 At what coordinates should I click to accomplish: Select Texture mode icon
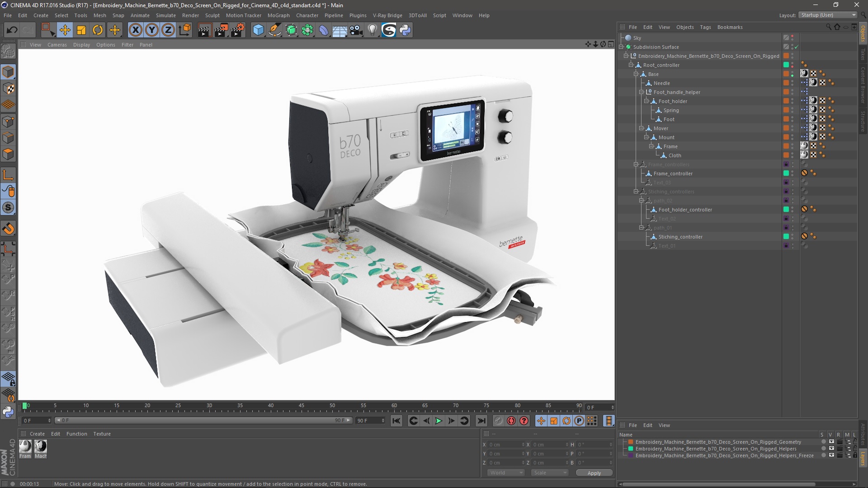[x=8, y=89]
